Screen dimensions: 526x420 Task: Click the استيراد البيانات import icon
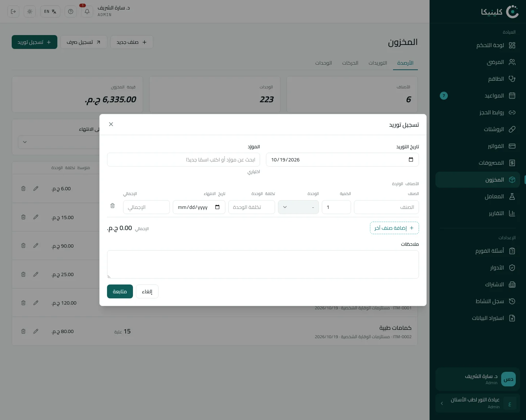[x=512, y=318]
